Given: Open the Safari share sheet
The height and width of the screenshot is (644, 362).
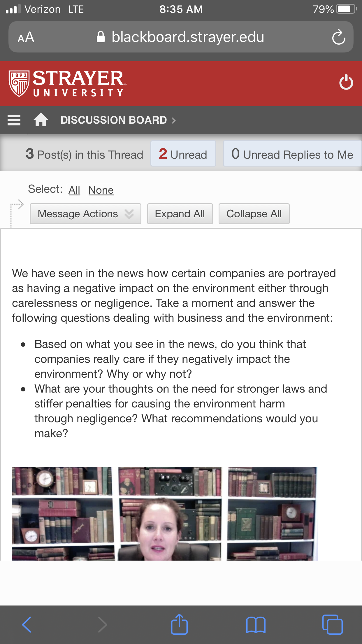Looking at the screenshot, I should (x=179, y=624).
